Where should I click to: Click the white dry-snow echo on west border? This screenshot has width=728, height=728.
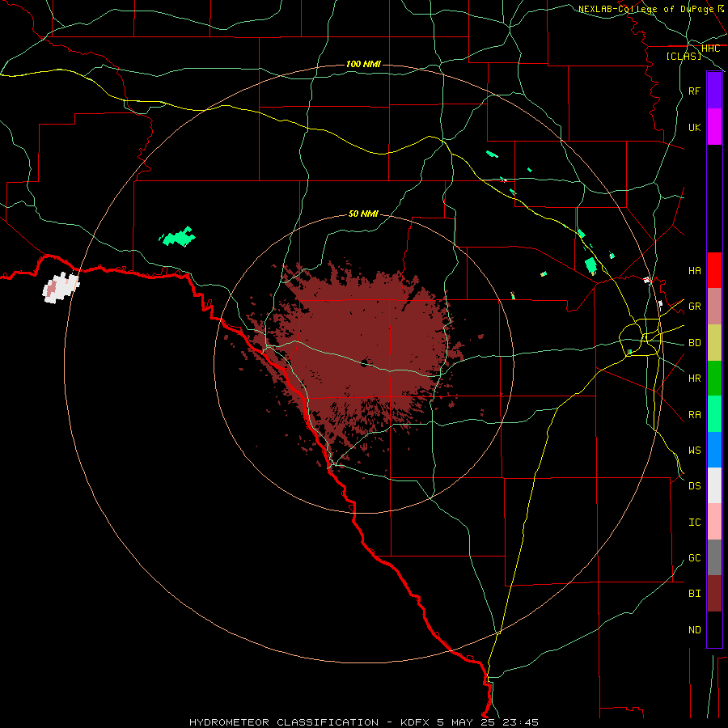61,288
